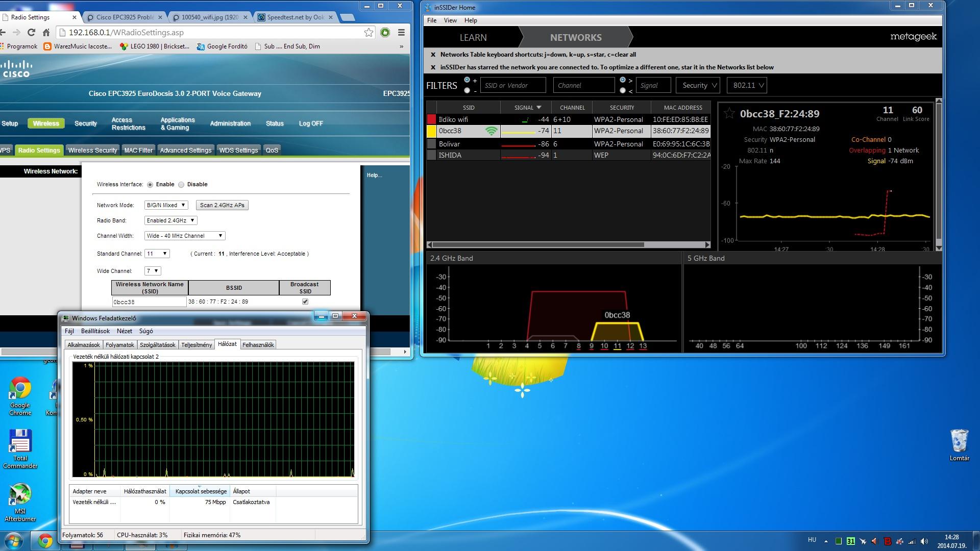Open Beállítások menu in Task Manager

point(95,331)
